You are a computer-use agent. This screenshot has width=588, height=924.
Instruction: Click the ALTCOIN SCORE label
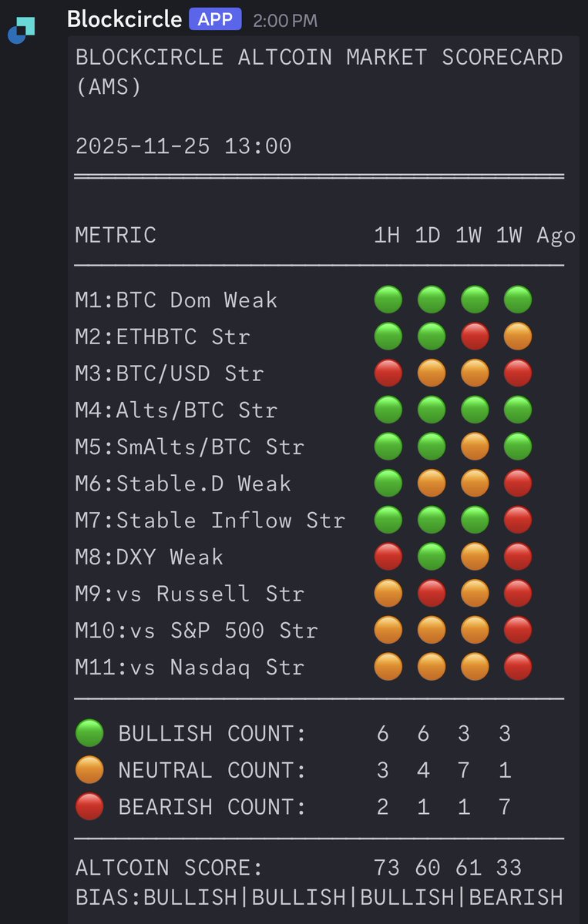pyautogui.click(x=170, y=869)
